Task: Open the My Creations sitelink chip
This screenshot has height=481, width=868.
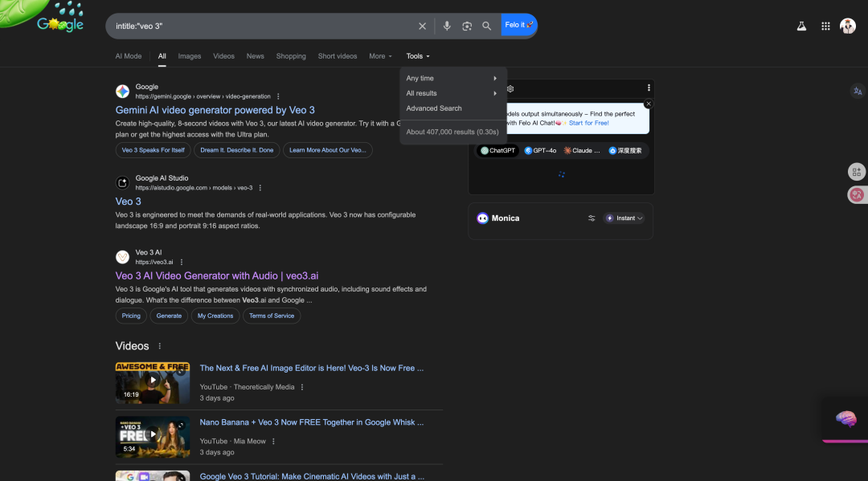Action: point(215,316)
